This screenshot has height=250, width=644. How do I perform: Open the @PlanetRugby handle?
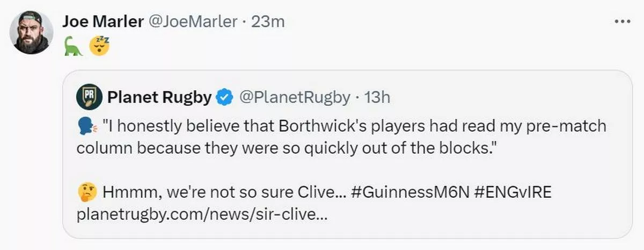[x=294, y=97]
